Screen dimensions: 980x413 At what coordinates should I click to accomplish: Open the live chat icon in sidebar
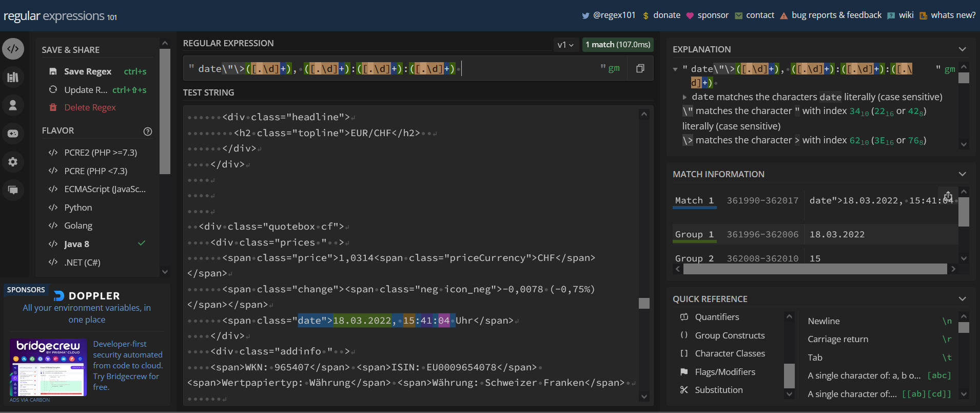(x=13, y=190)
